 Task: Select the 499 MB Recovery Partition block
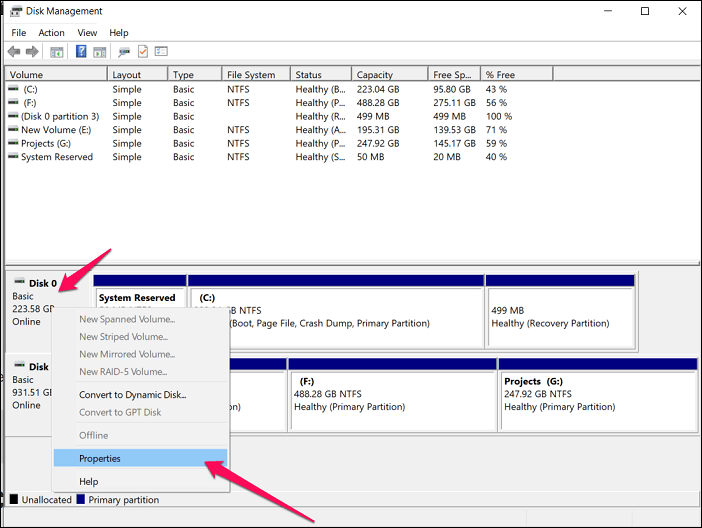point(560,312)
